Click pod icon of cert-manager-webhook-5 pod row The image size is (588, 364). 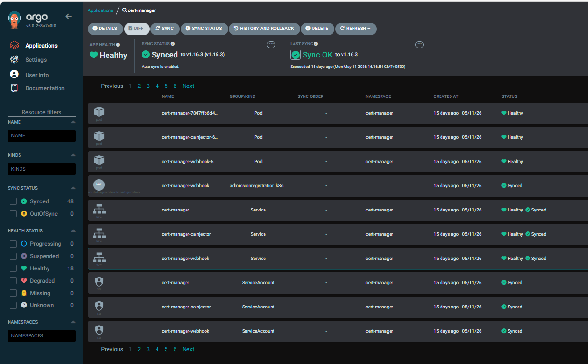99,161
